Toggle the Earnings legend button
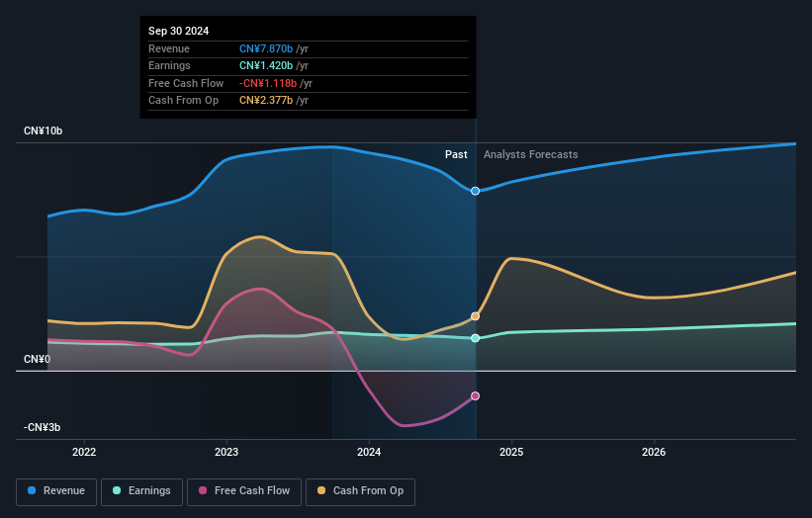The image size is (812, 518). pyautogui.click(x=141, y=491)
